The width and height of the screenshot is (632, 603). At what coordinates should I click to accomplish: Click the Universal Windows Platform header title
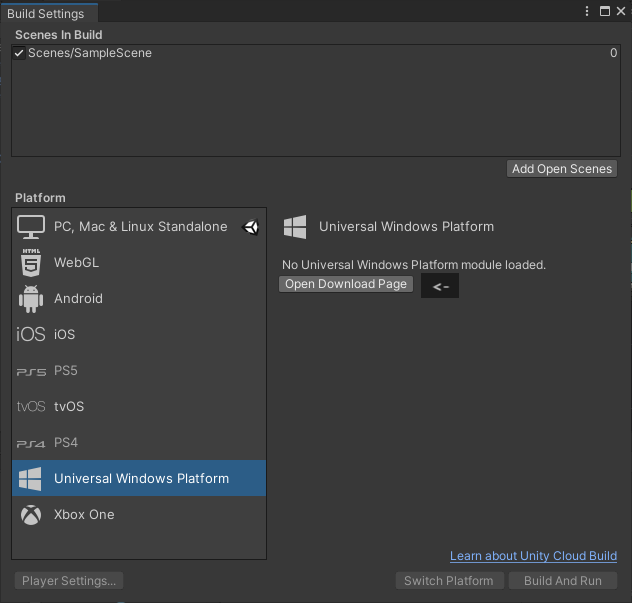tap(406, 227)
